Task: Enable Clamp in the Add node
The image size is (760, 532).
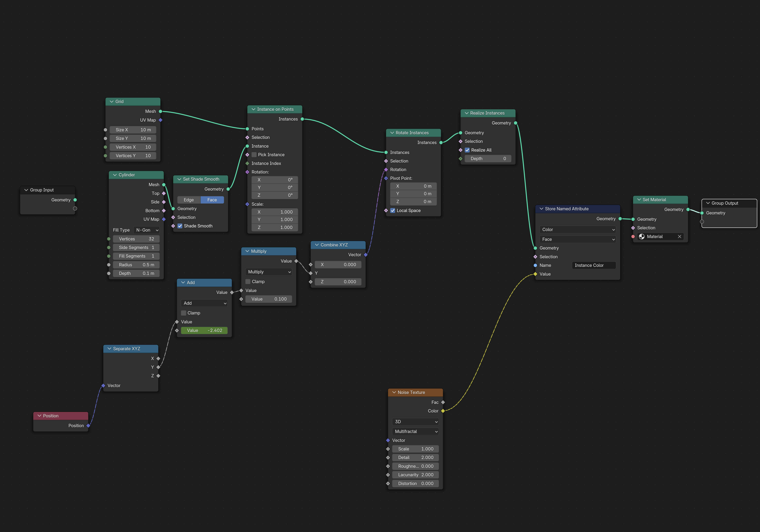Action: pos(184,313)
